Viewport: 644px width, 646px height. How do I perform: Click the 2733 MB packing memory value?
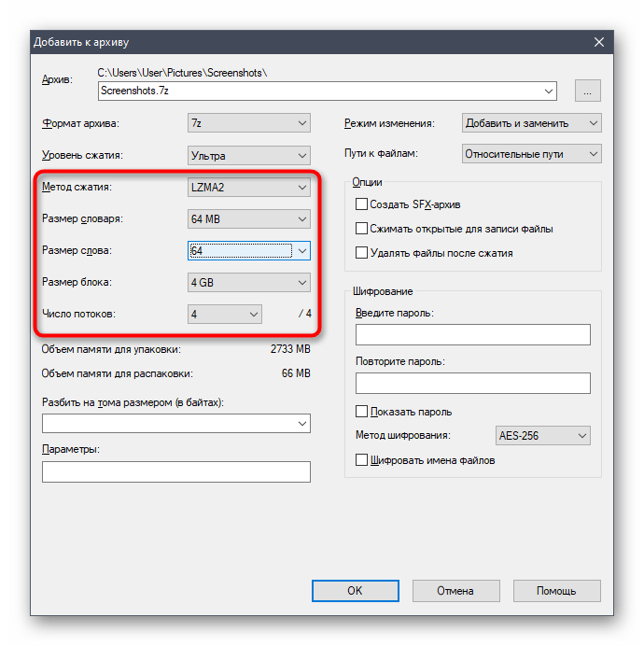click(x=290, y=349)
